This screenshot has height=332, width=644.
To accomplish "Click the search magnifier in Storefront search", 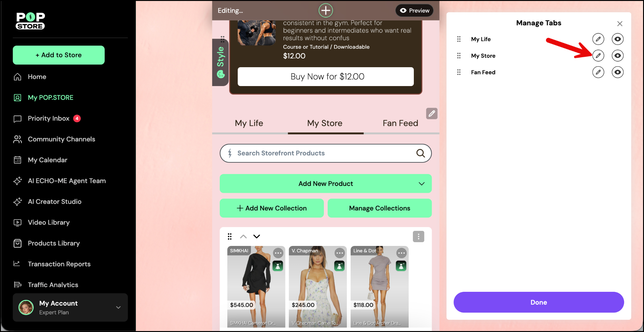I will 420,153.
